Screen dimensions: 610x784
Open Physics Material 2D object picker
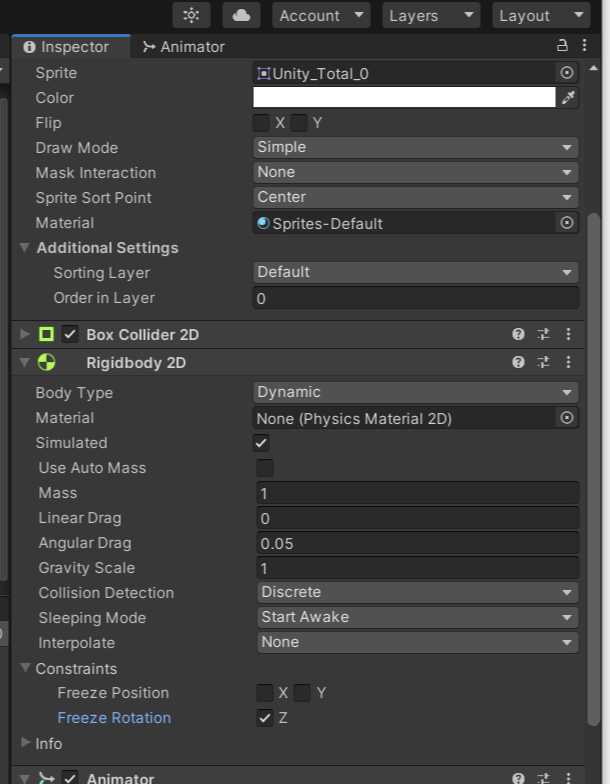point(566,418)
